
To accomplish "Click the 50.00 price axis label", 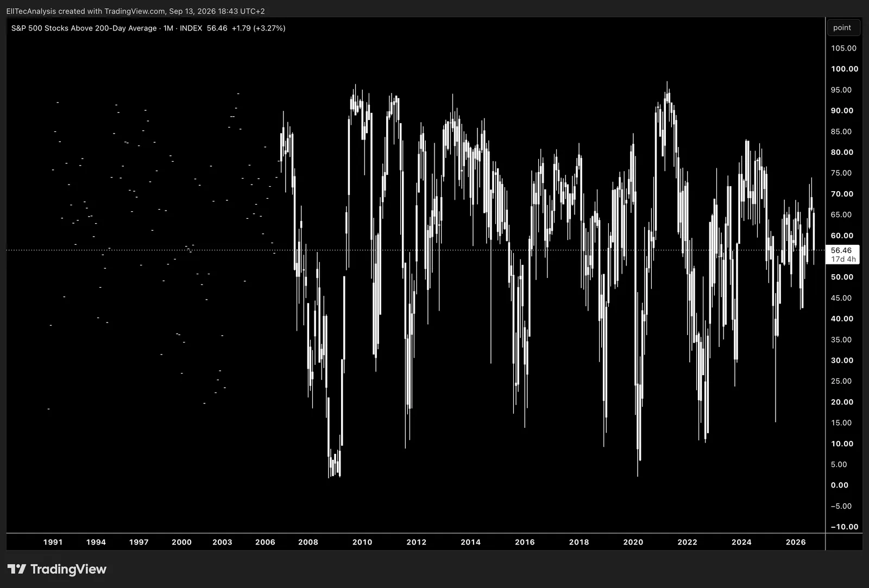I will 842,277.
